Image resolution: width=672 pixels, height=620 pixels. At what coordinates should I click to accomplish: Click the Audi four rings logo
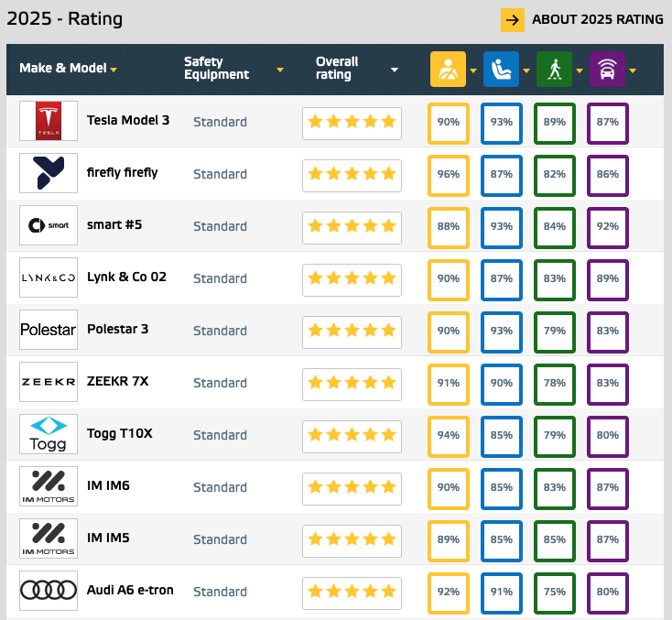49,591
